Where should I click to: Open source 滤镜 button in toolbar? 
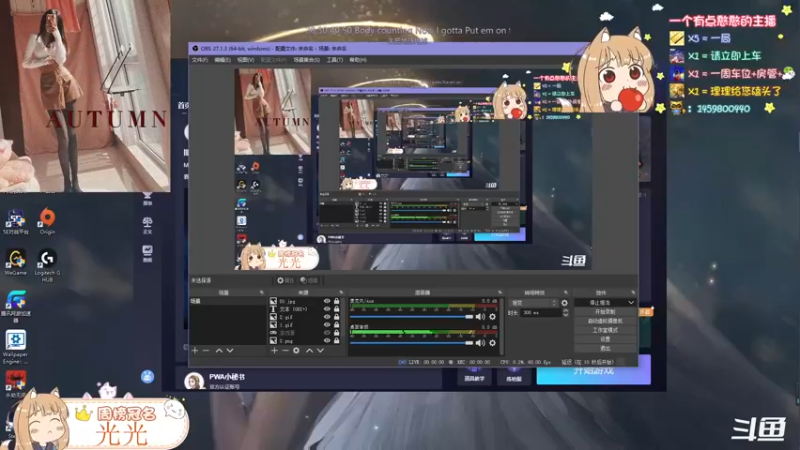tap(309, 280)
